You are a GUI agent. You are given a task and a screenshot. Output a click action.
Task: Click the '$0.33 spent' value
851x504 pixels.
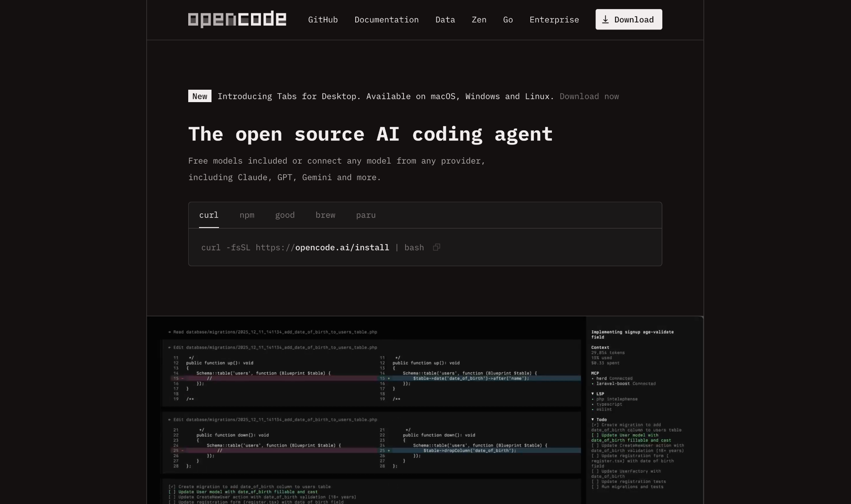pos(605,363)
